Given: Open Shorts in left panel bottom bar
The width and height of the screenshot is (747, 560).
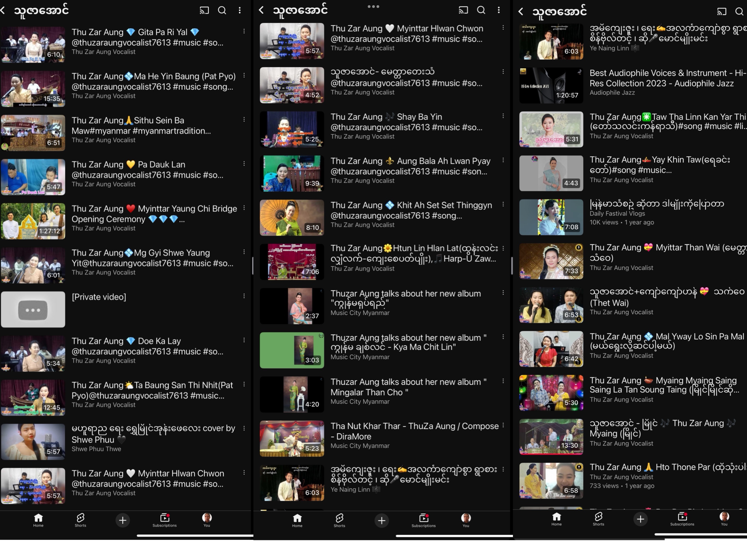Looking at the screenshot, I should pos(80,520).
